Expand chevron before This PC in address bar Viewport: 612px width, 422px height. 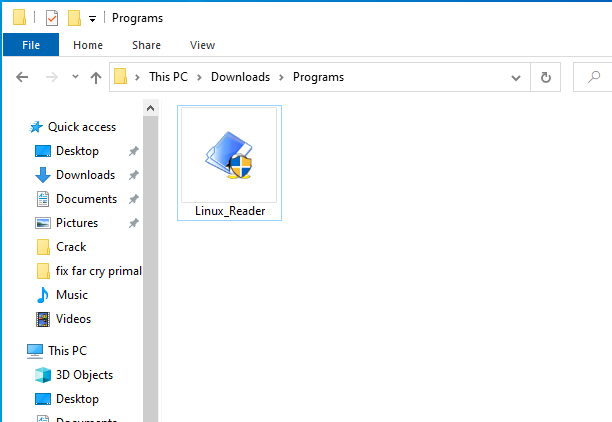point(137,77)
